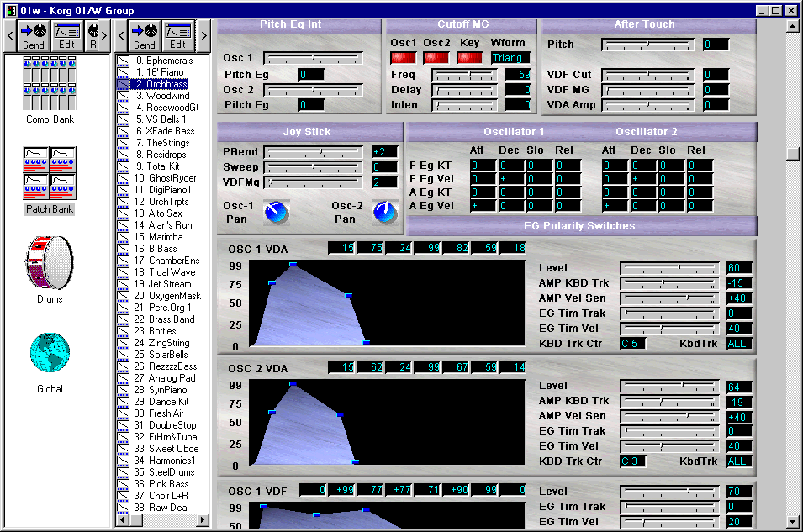803x532 pixels.
Task: Click Osc 1 Pitch Eg value field
Action: tap(311, 76)
